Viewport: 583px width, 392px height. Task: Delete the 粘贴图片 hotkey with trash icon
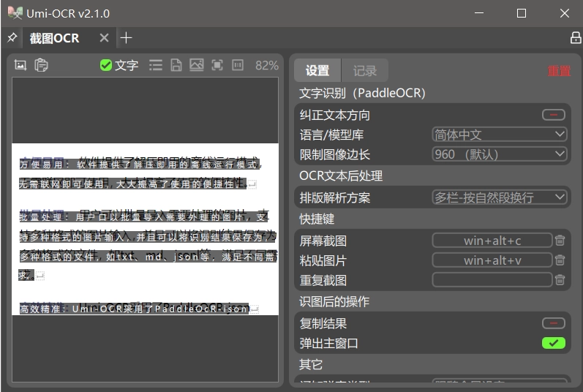(x=560, y=260)
